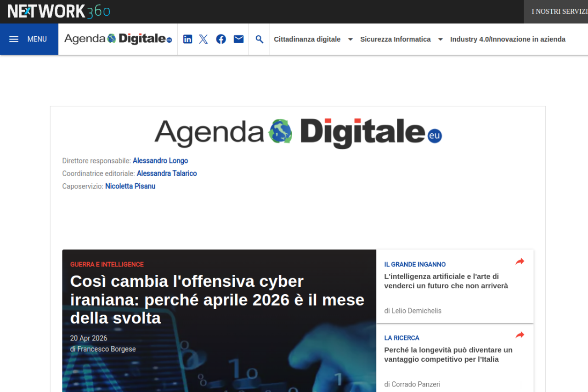This screenshot has width=588, height=392.
Task: Open the hamburger MENU button
Action: (x=28, y=39)
